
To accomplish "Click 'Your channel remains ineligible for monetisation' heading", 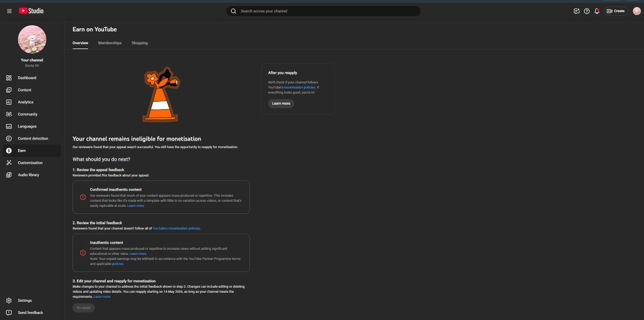I will (137, 139).
